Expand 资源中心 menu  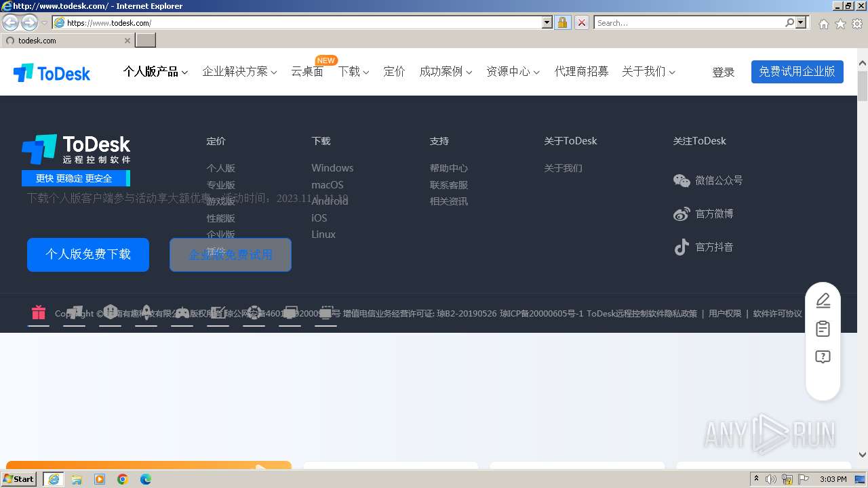point(513,71)
